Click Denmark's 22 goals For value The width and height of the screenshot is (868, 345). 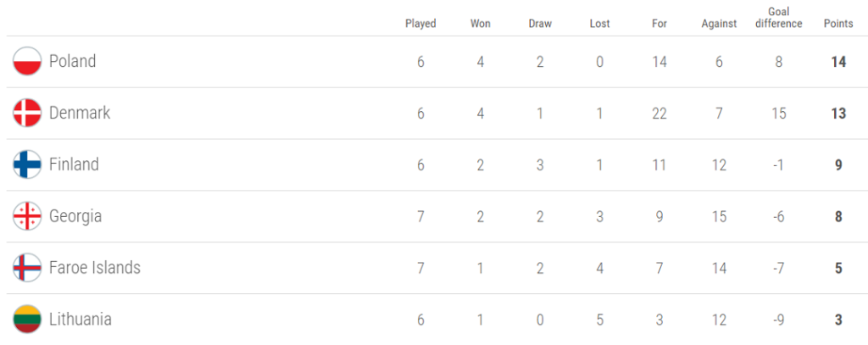pos(659,114)
